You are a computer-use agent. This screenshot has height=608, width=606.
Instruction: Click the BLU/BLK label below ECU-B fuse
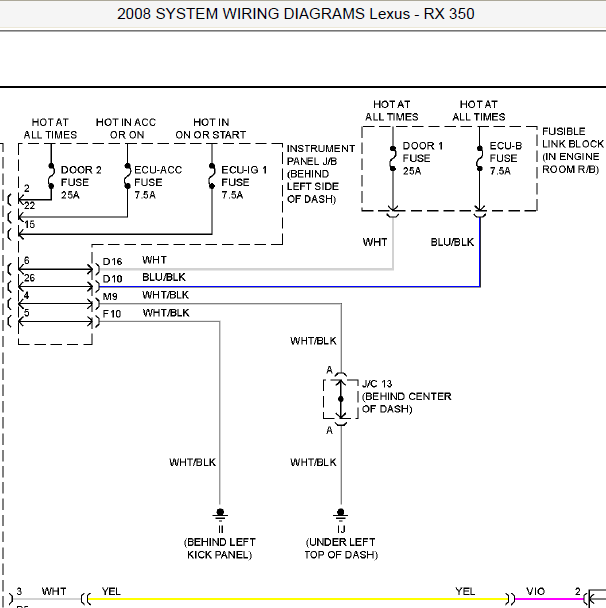click(x=452, y=242)
